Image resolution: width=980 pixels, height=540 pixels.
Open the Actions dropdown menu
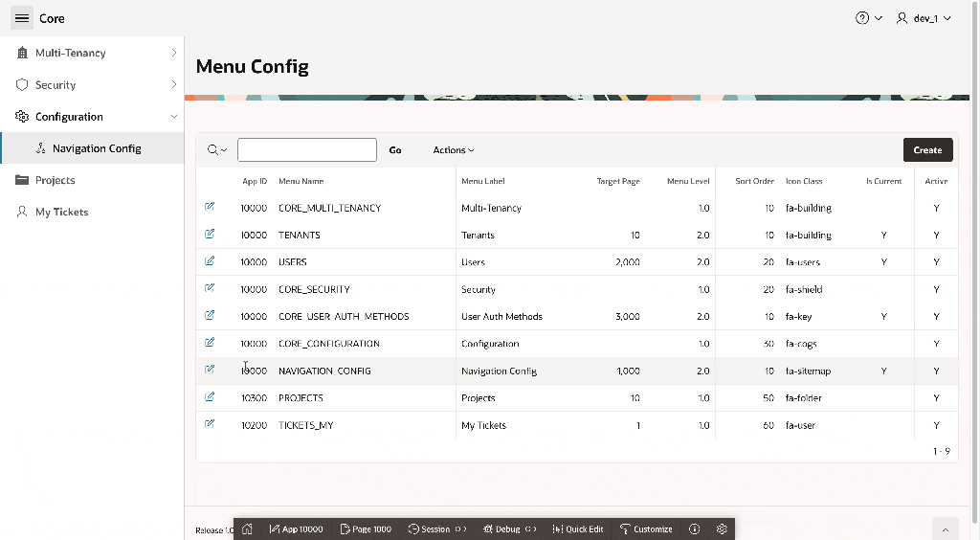[453, 150]
